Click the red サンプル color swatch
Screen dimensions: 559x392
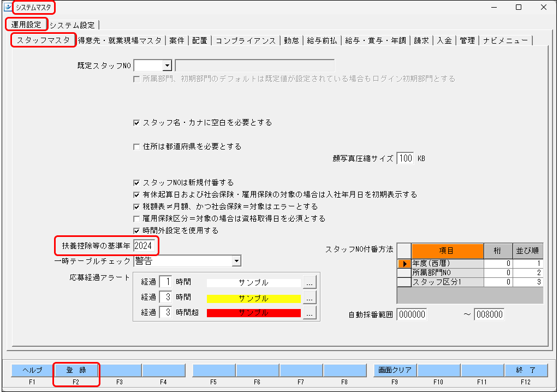[253, 313]
